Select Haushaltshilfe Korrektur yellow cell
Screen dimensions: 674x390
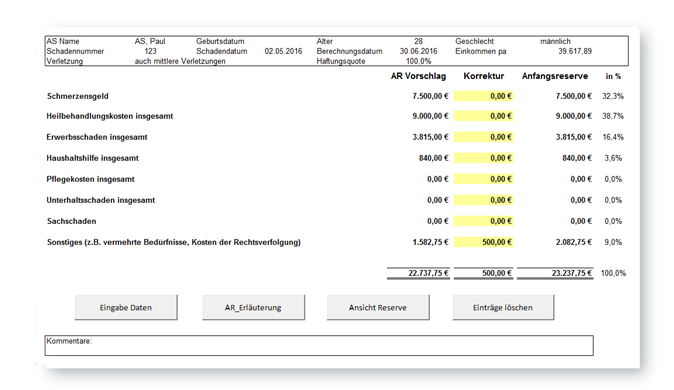[484, 158]
